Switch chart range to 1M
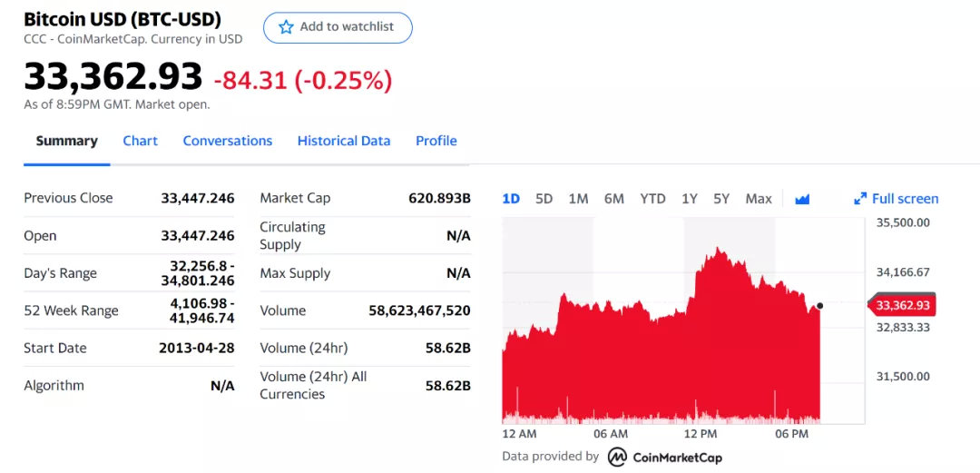Viewport: 980px width, 473px height. click(578, 199)
